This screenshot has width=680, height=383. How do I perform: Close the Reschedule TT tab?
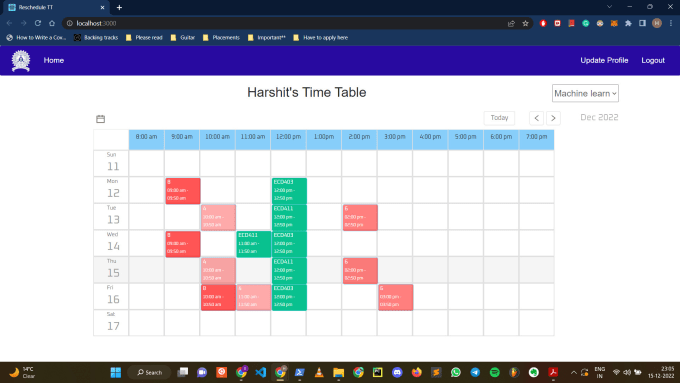pos(102,7)
